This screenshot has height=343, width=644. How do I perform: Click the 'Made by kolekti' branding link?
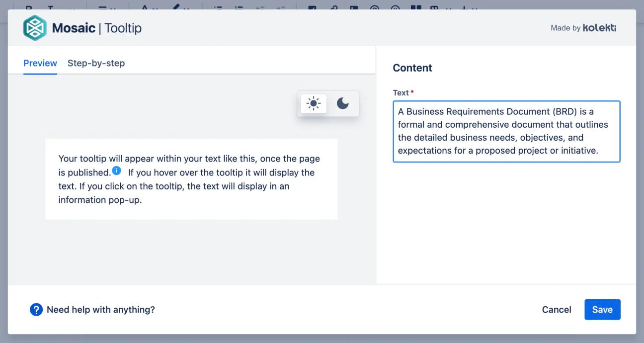[x=583, y=28]
